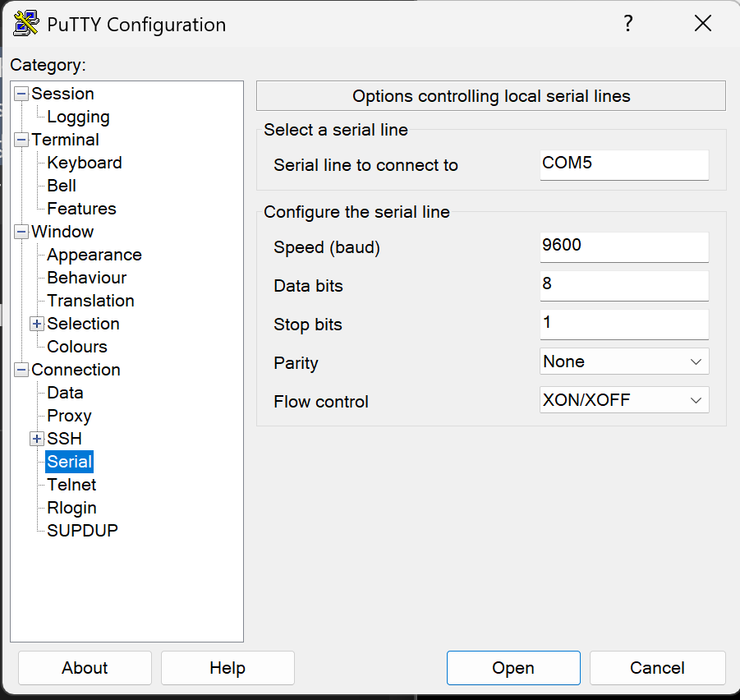740x700 pixels.
Task: Select Telnet in the category tree
Action: pos(71,485)
